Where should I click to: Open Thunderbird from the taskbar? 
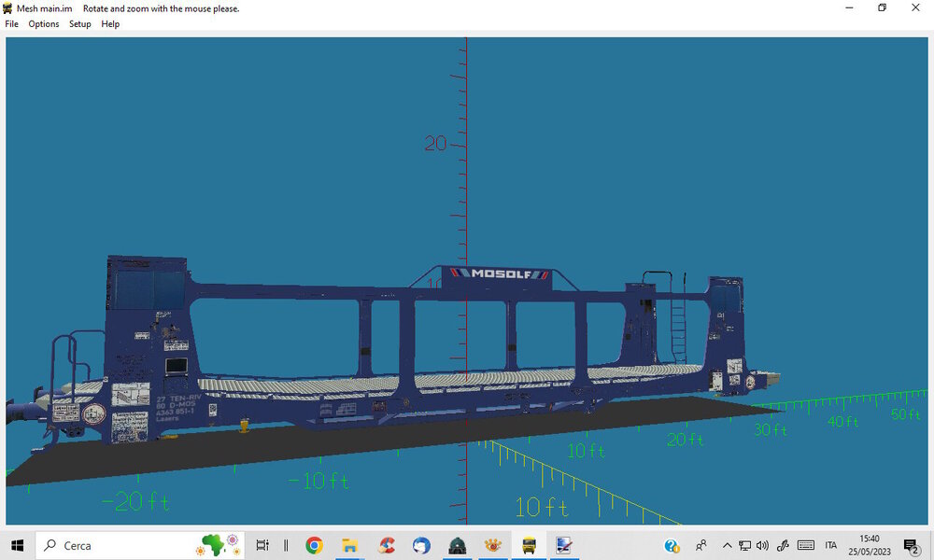[x=422, y=545]
